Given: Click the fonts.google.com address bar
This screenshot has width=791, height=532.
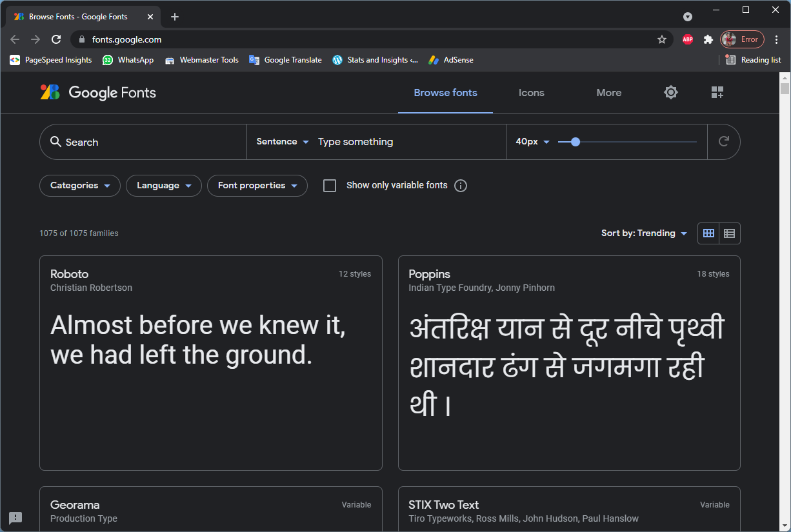Looking at the screenshot, I should click(x=371, y=39).
